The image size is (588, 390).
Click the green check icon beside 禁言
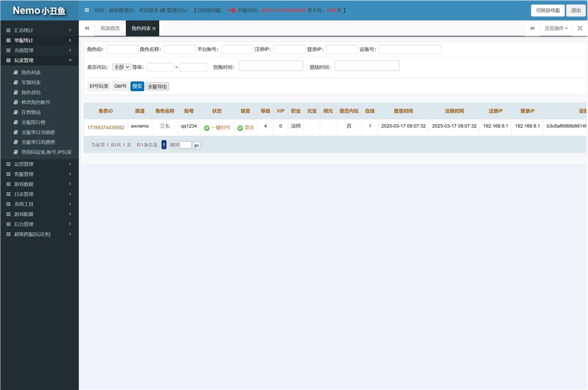click(240, 128)
